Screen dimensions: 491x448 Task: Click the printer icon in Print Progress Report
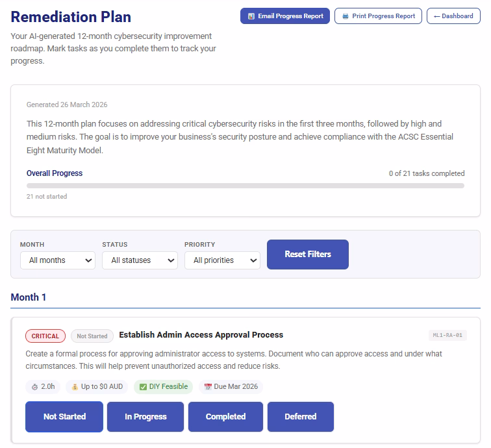pyautogui.click(x=345, y=16)
